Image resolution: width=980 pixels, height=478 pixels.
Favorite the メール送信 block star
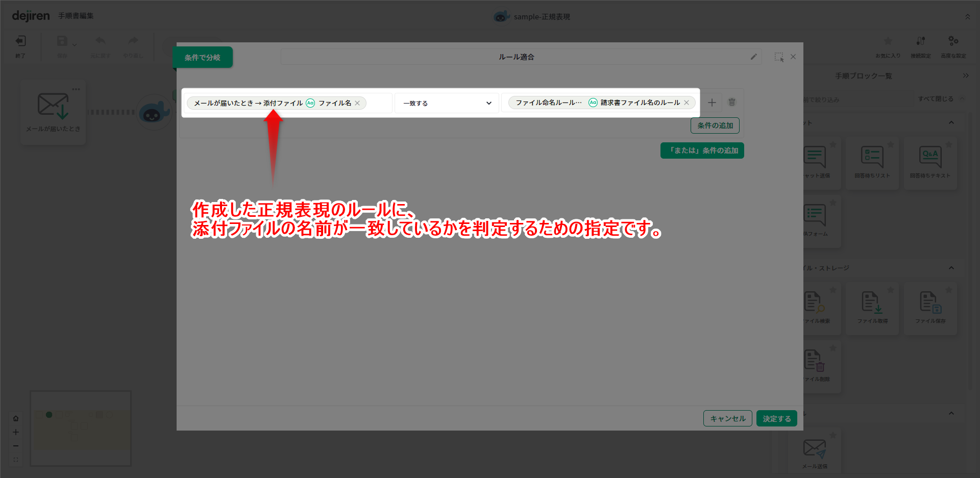click(833, 435)
